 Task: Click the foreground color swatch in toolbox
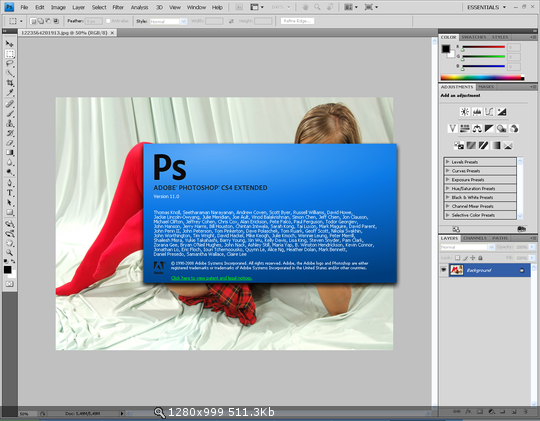pyautogui.click(x=7, y=270)
